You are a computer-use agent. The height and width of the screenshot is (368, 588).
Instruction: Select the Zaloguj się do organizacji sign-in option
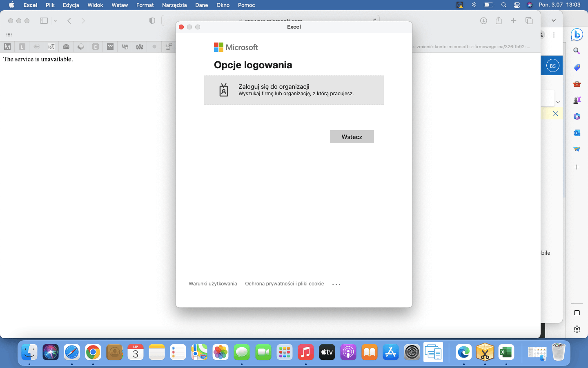(294, 90)
